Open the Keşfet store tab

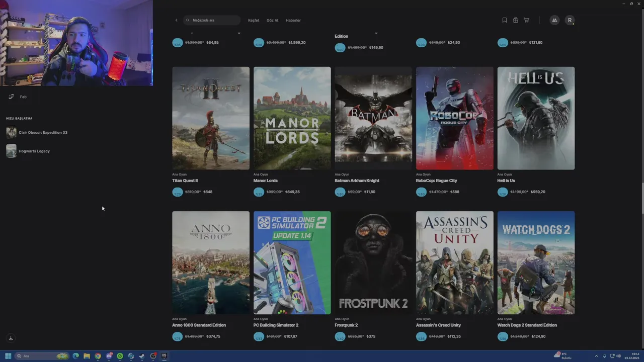click(254, 20)
